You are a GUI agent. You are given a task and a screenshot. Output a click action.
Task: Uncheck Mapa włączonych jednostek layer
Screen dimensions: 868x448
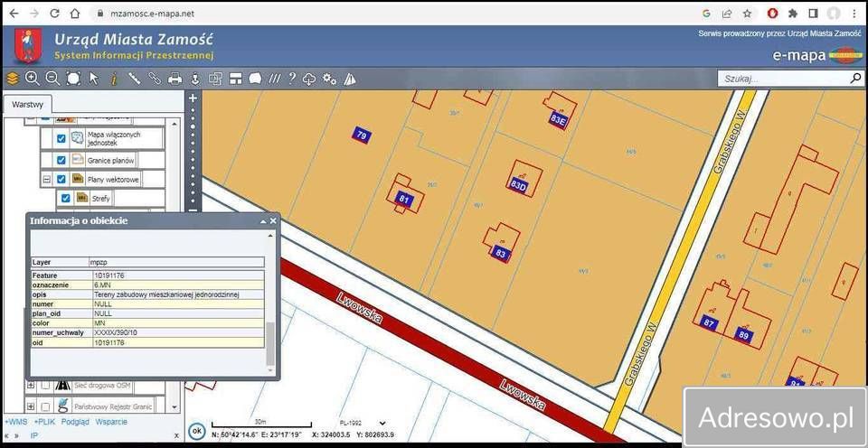coord(61,139)
